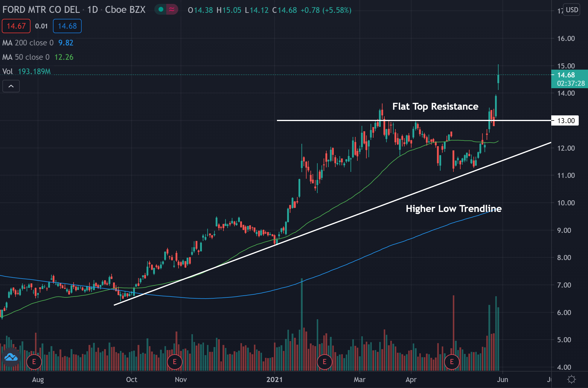Viewport: 588px width, 388px height.
Task: Click the green market status dot
Action: tap(161, 10)
